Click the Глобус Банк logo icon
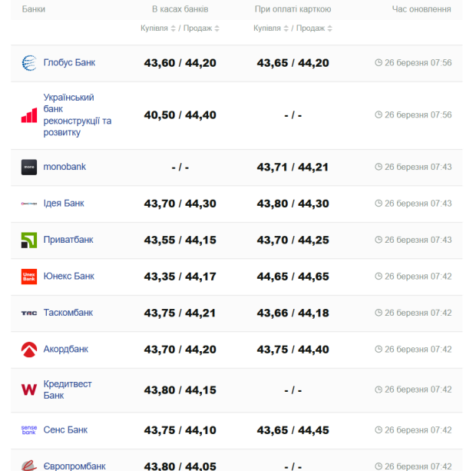Image resolution: width=476 pixels, height=471 pixels. (x=29, y=63)
